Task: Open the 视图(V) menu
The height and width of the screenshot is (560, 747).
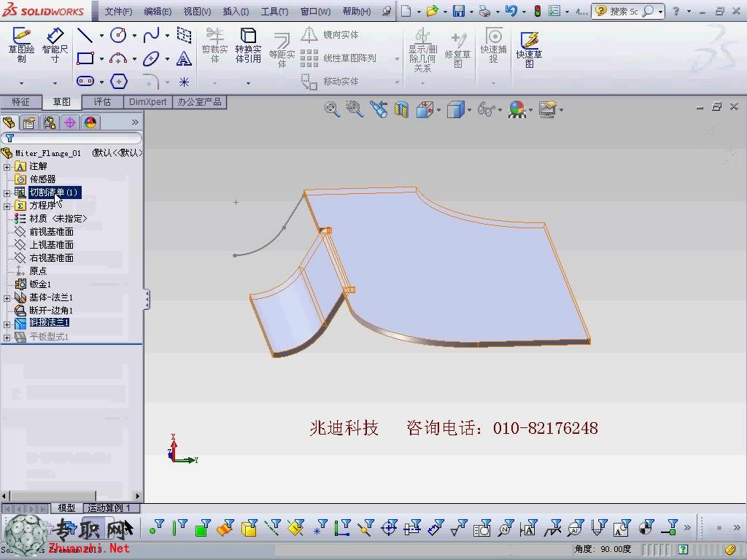Action: (x=197, y=11)
